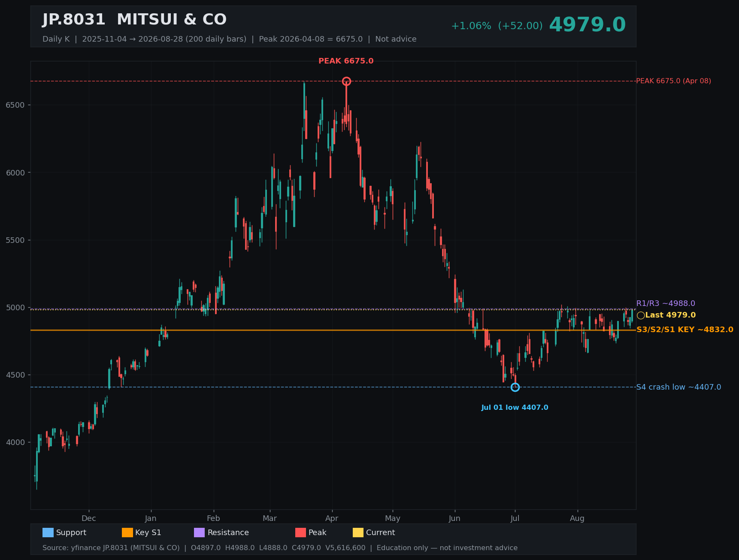
Task: Click the Jan month label on the x-axis
Action: tap(151, 518)
